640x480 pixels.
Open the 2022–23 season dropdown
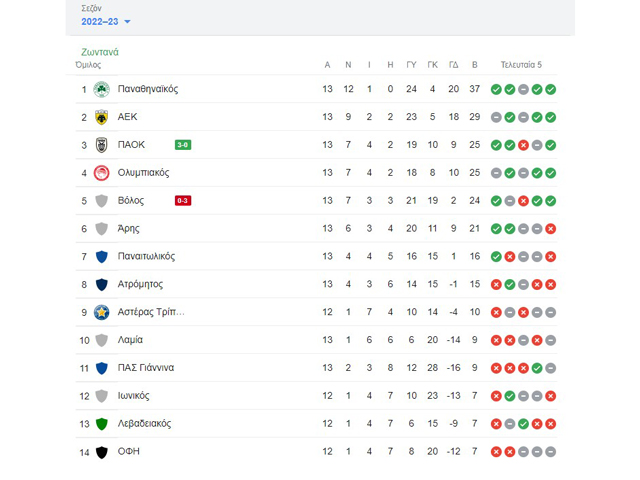click(x=105, y=21)
